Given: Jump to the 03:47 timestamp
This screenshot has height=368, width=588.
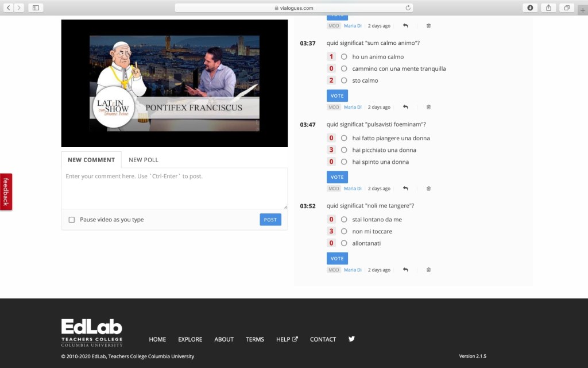Looking at the screenshot, I should [308, 125].
